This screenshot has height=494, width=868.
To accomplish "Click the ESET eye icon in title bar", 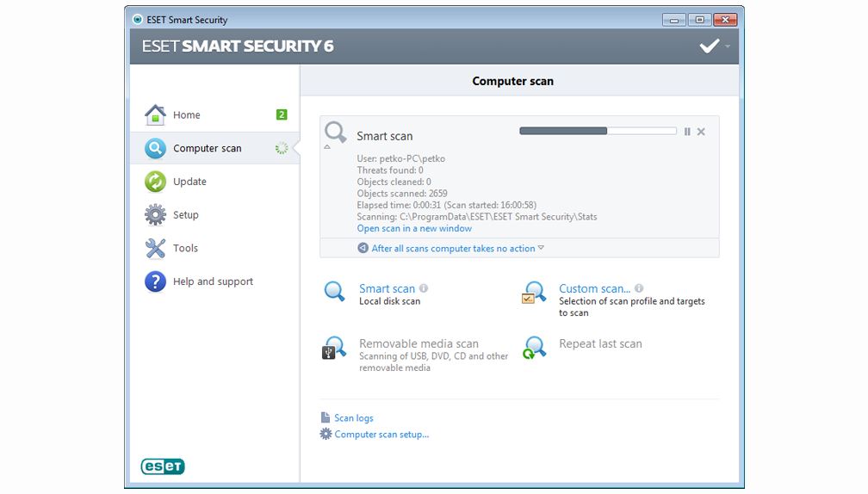I will 137,19.
